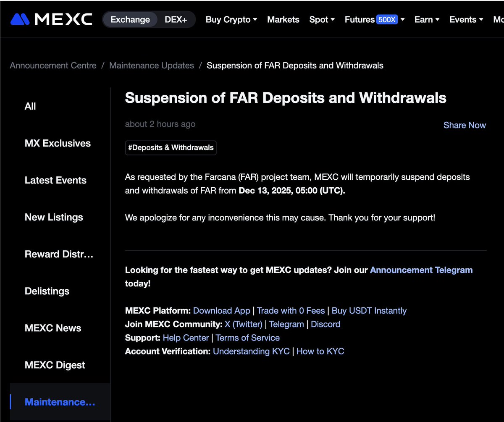Open MEXC News from the sidebar
Image resolution: width=504 pixels, height=422 pixels.
(x=53, y=328)
